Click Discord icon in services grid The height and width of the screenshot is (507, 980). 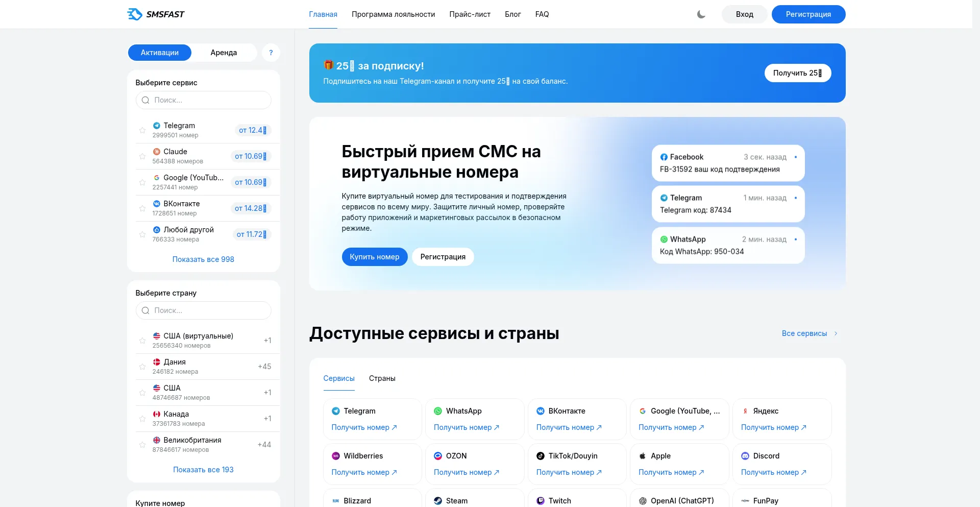tap(745, 456)
